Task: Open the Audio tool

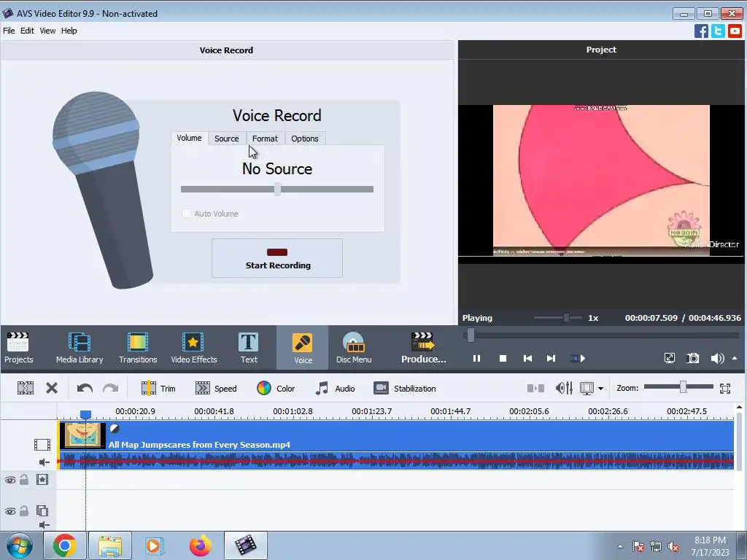Action: 335,388
